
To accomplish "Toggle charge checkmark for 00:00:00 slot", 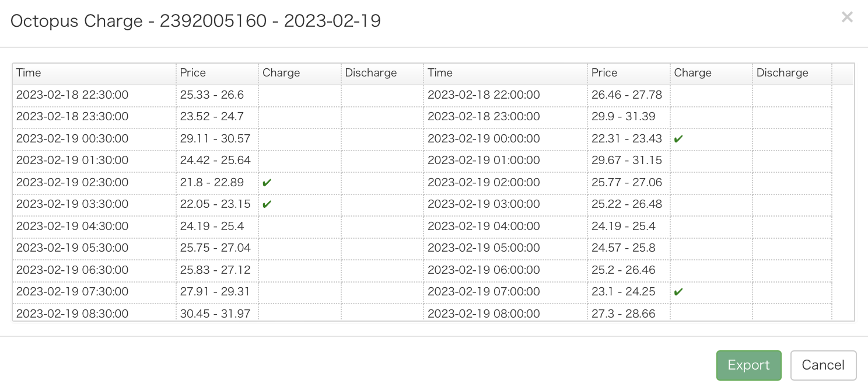I will [x=678, y=139].
